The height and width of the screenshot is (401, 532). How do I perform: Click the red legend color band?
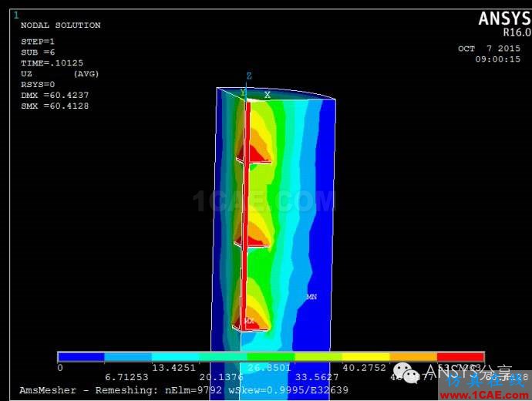click(x=460, y=357)
